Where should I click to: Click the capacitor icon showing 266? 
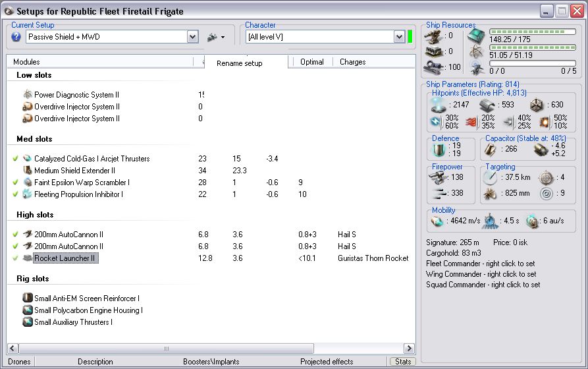pyautogui.click(x=490, y=150)
